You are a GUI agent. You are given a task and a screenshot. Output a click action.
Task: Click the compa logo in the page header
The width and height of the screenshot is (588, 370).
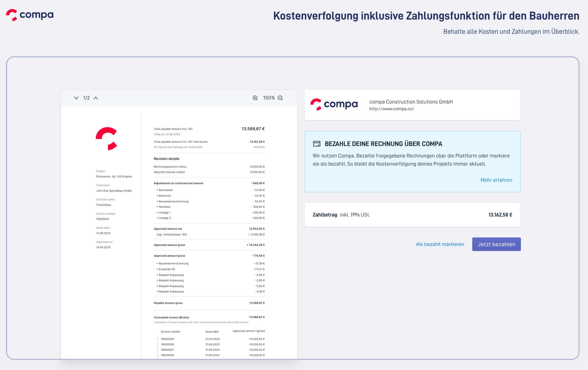pyautogui.click(x=30, y=15)
